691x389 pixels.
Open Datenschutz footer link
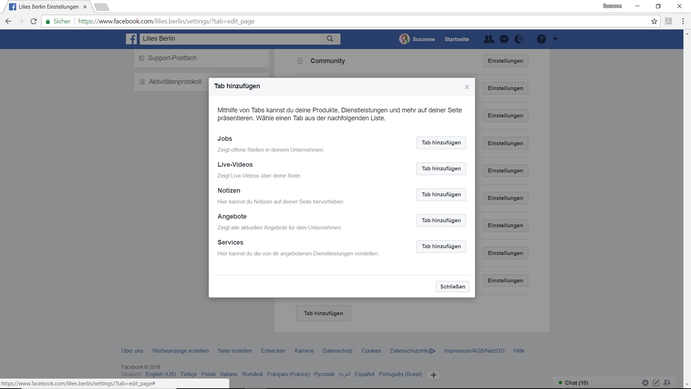338,351
